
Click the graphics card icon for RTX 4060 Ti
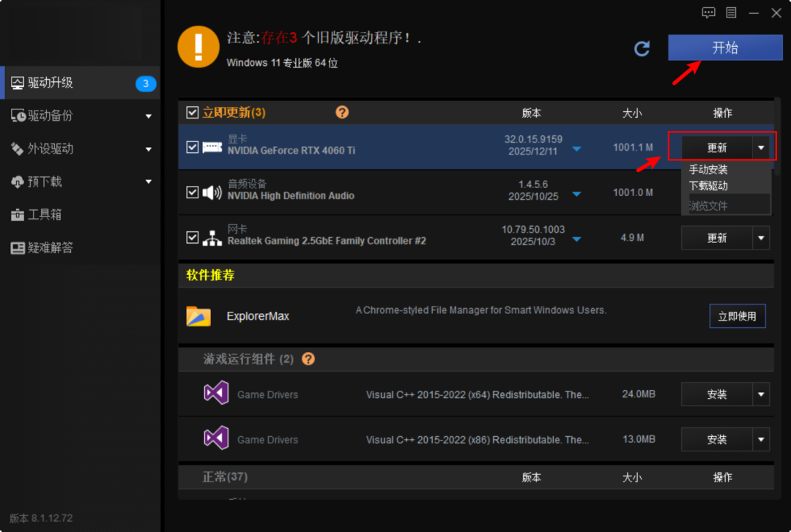212,147
